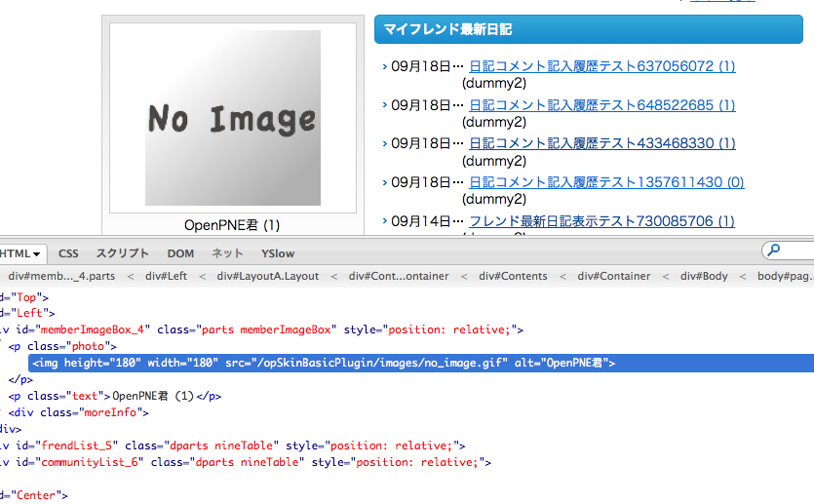Switch to the ネット tab
The height and width of the screenshot is (504, 814).
pyautogui.click(x=227, y=253)
